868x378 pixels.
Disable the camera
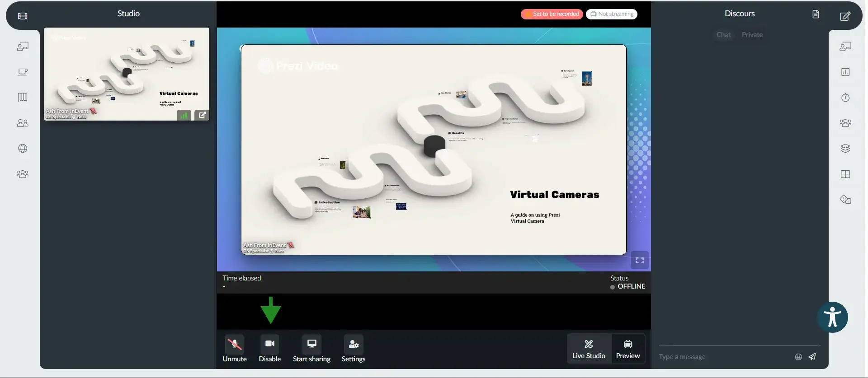[270, 349]
